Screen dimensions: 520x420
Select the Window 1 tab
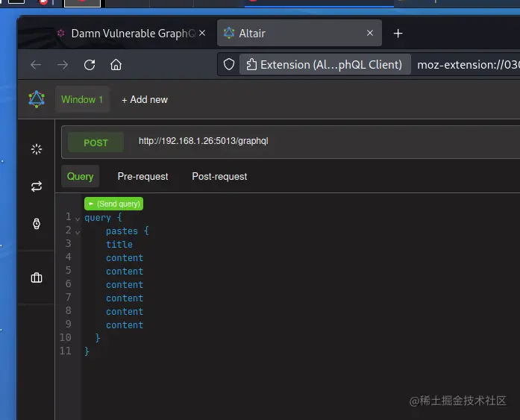(82, 99)
